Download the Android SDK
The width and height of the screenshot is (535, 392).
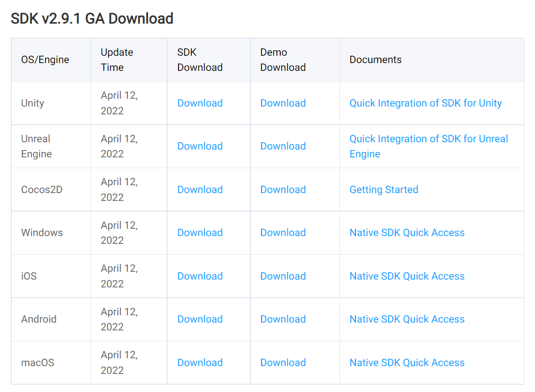click(x=200, y=319)
